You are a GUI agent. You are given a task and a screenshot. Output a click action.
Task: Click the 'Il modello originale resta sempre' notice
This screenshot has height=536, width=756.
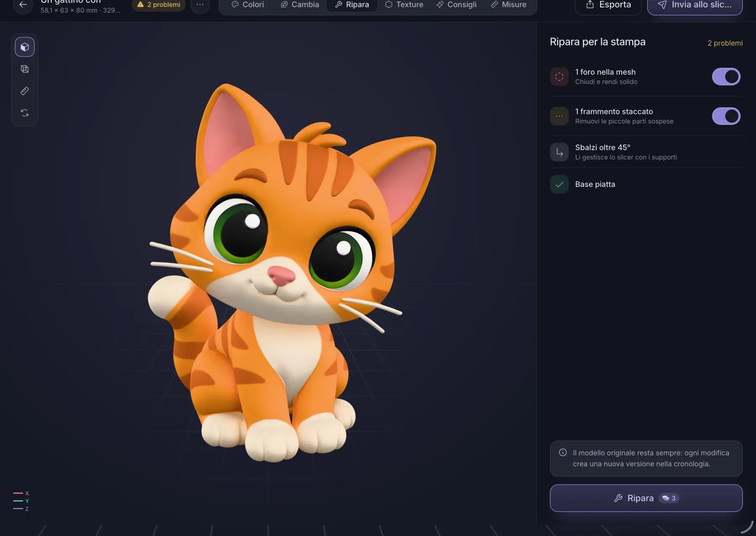[646, 458]
